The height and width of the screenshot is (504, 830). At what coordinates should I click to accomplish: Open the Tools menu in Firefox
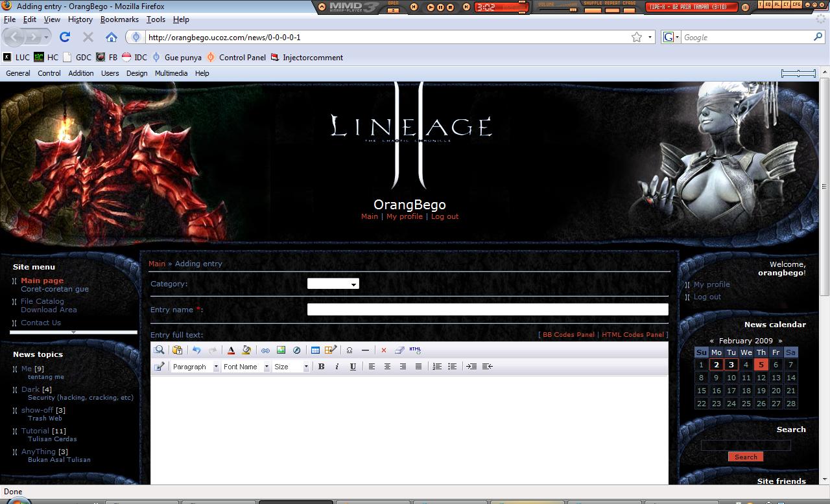(156, 19)
